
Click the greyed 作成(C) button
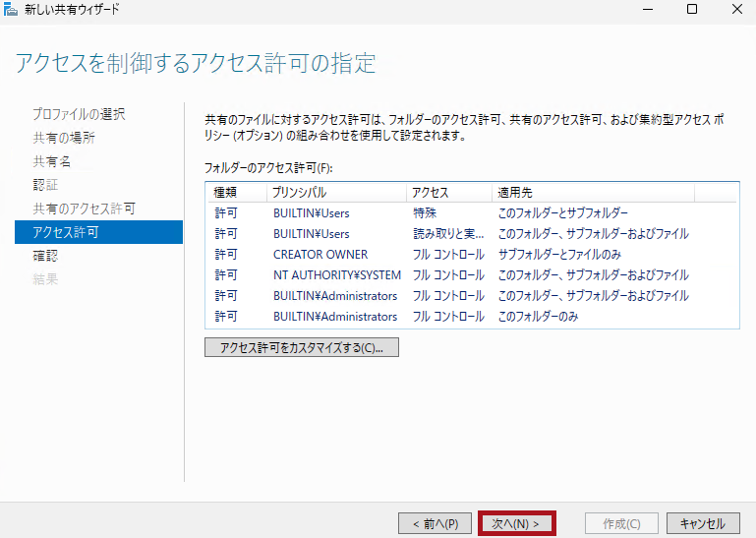point(621,523)
